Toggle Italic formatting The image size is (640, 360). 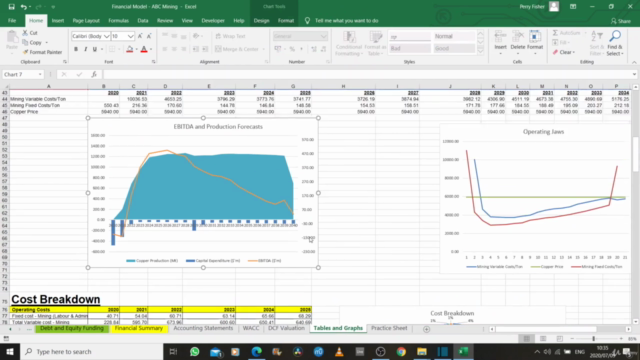[x=85, y=49]
